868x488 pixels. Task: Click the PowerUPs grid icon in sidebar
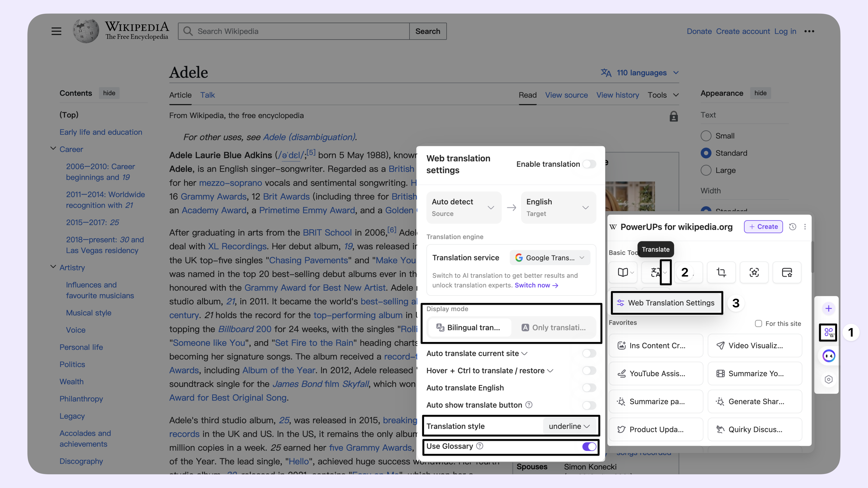point(828,333)
